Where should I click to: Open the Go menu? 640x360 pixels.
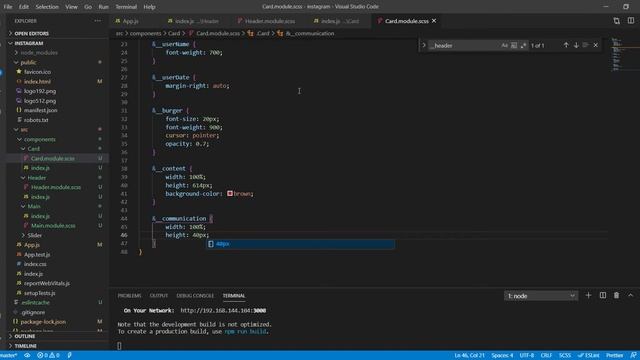tap(88, 7)
